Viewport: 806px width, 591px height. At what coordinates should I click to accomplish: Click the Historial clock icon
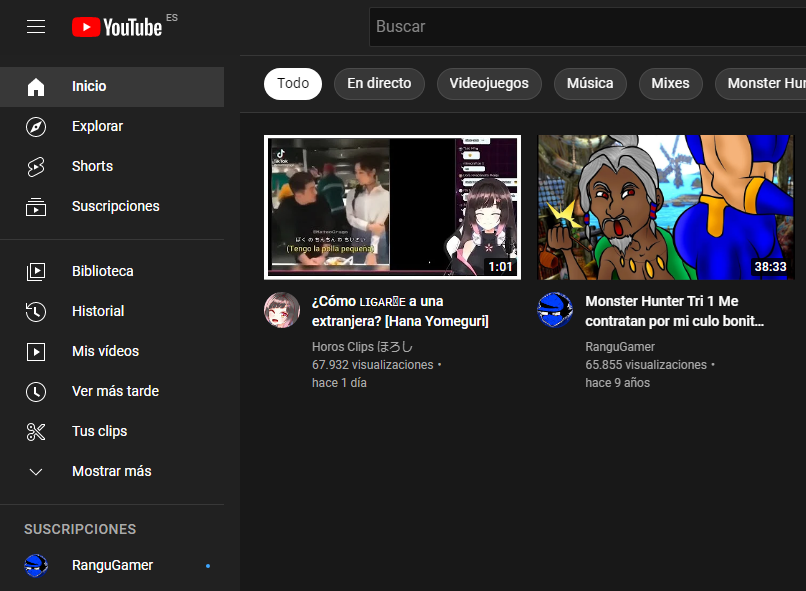click(x=36, y=311)
